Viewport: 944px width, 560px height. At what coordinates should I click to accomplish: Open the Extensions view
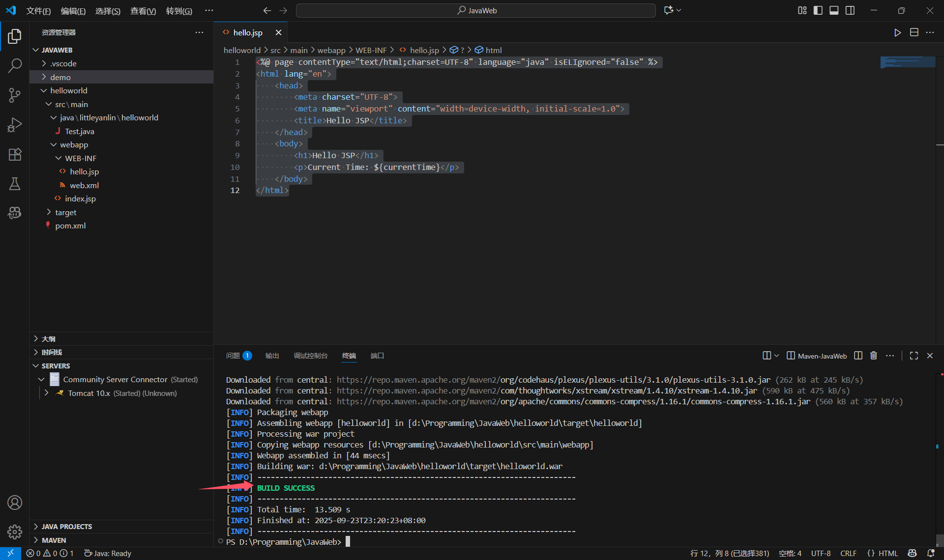point(15,154)
